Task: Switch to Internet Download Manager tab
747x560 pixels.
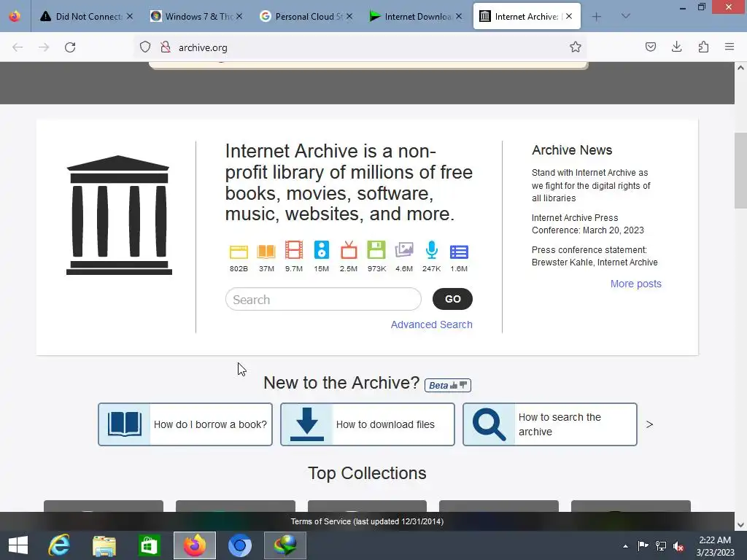Action: tap(417, 17)
